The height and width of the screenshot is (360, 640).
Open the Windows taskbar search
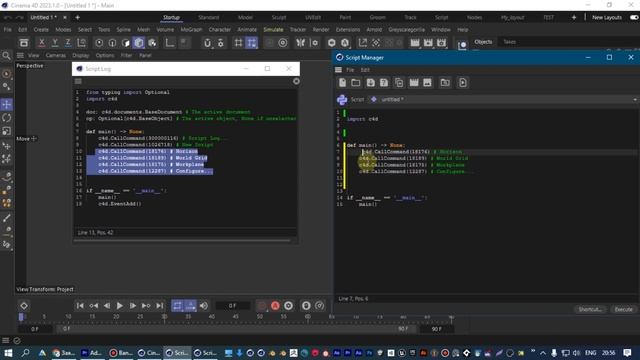(x=25, y=353)
